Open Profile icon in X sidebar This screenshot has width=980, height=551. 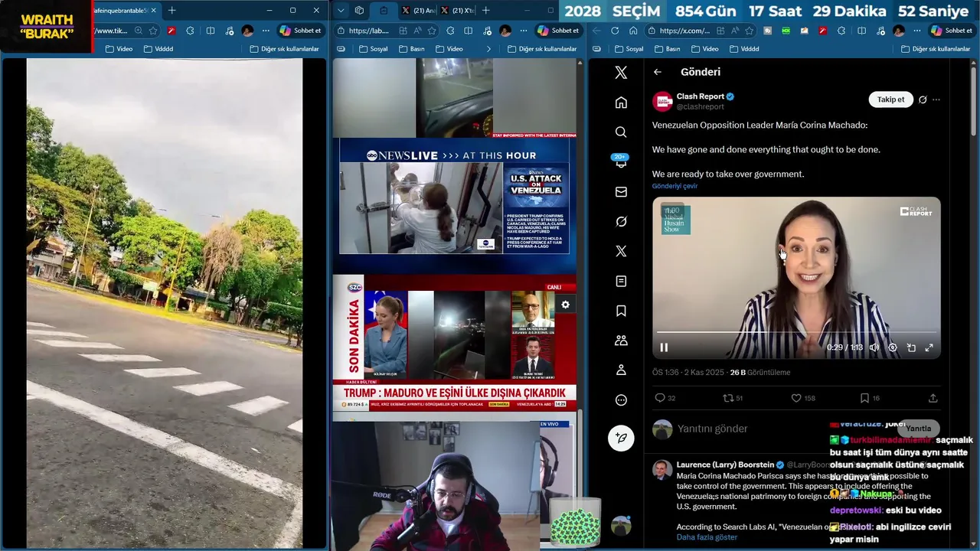pos(621,370)
